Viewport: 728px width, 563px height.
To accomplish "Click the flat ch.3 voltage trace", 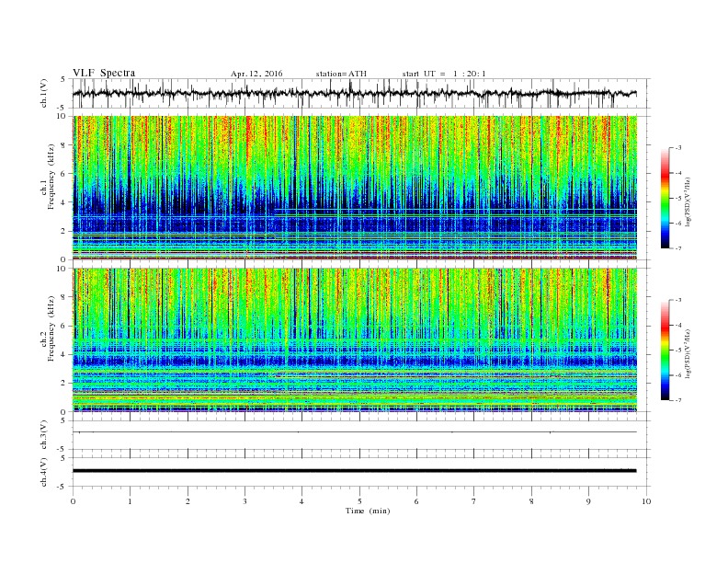I will point(354,432).
